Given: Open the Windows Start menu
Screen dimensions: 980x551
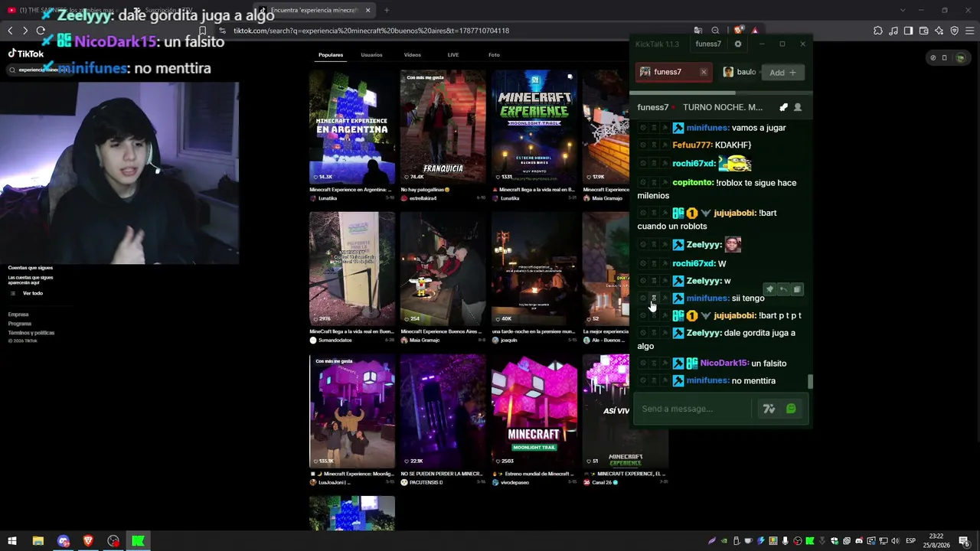Looking at the screenshot, I should pyautogui.click(x=12, y=541).
